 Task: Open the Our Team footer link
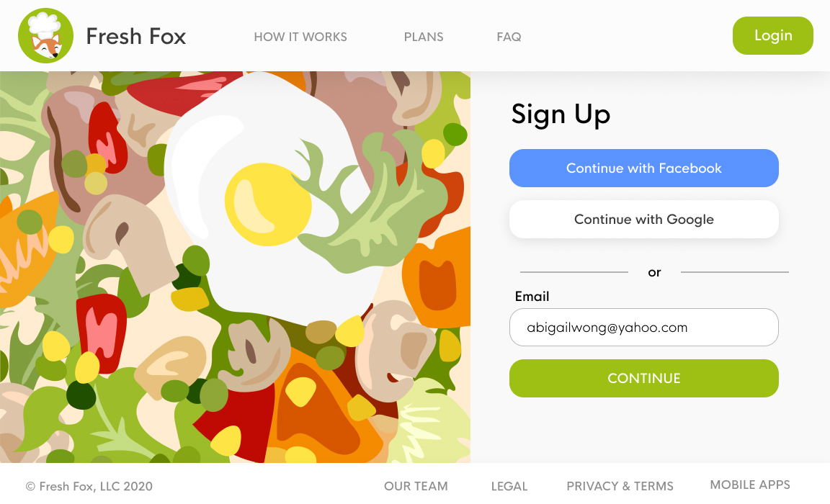click(416, 486)
